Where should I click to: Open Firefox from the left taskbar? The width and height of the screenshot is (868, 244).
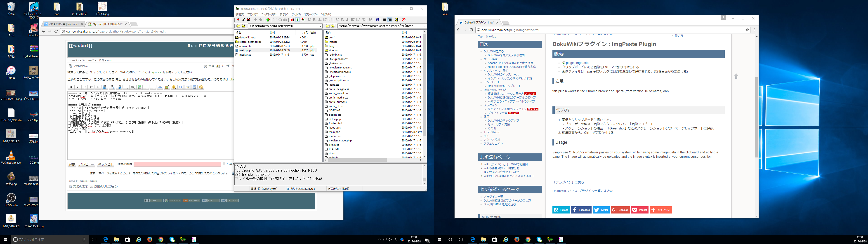coord(150,239)
